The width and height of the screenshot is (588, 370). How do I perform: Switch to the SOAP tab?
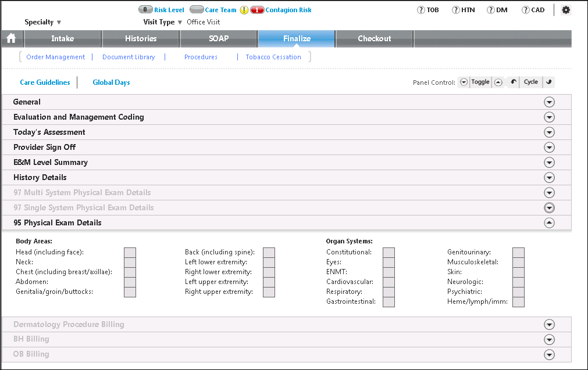pos(219,38)
